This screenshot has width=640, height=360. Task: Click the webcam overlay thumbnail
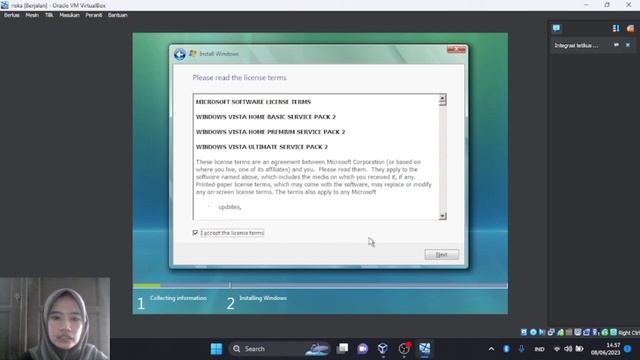click(x=55, y=318)
